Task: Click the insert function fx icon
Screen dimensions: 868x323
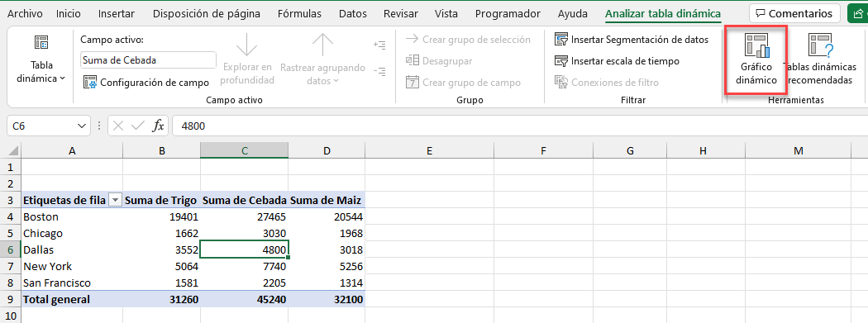Action: pyautogui.click(x=159, y=126)
